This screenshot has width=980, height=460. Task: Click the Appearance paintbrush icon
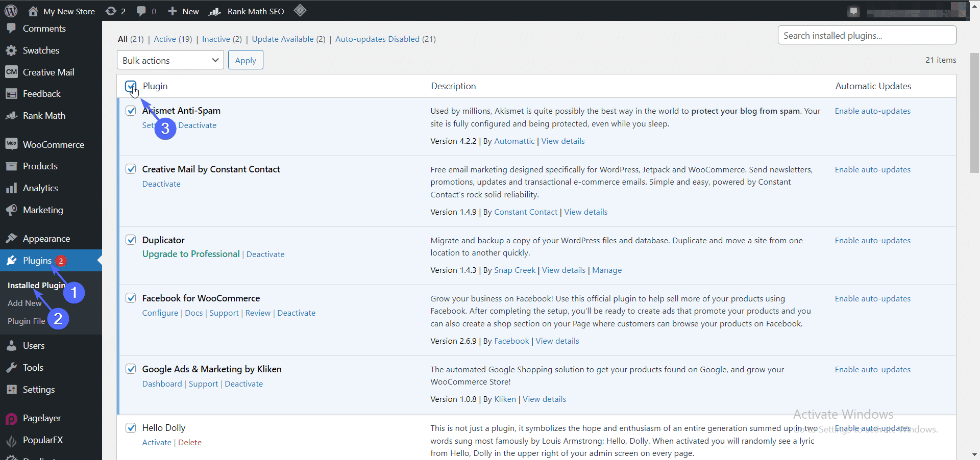point(11,238)
